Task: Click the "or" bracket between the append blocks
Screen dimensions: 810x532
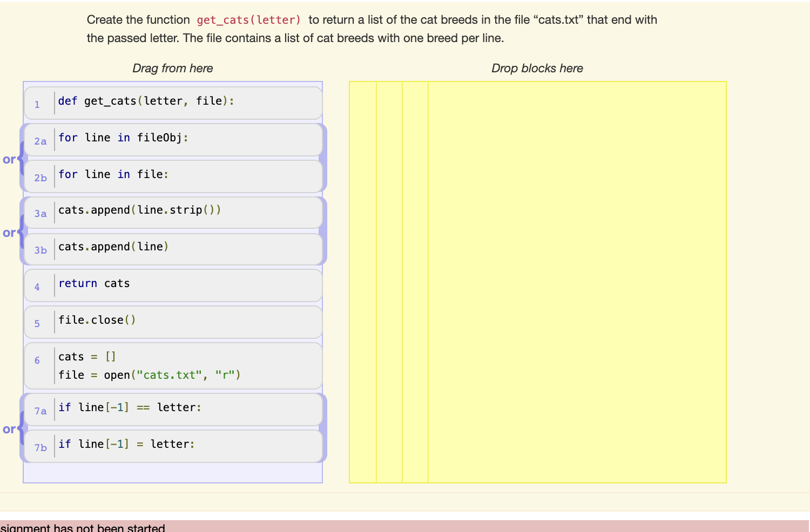Action: tap(10, 233)
